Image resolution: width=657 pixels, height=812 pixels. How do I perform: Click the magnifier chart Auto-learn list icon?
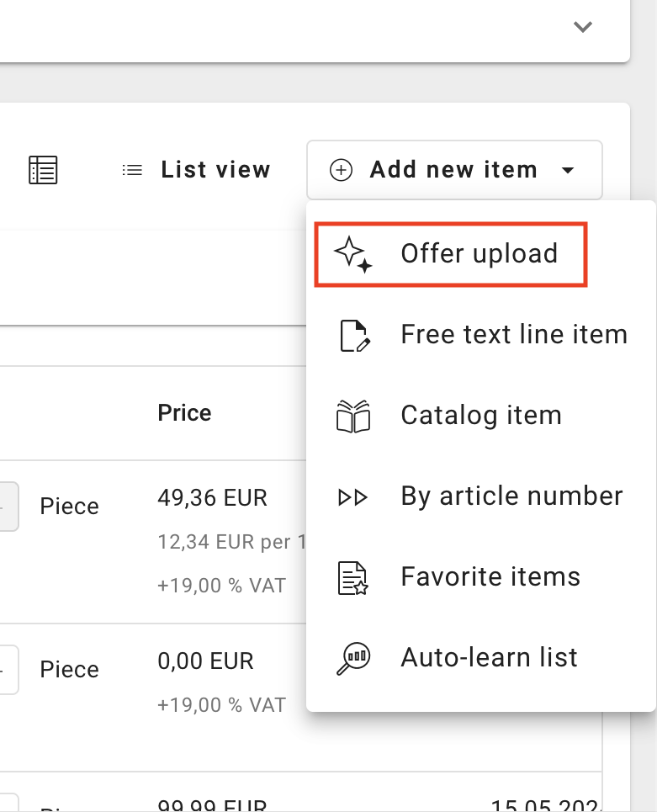click(353, 658)
